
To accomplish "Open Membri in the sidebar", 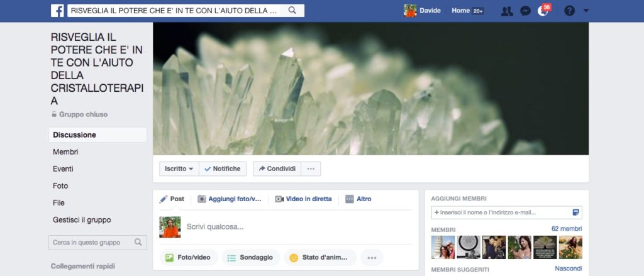I will tap(65, 152).
